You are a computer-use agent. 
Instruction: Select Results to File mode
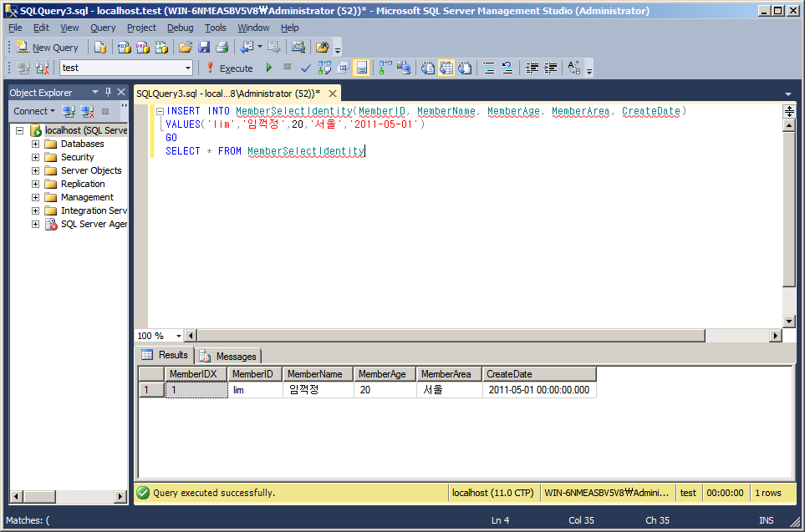(465, 68)
